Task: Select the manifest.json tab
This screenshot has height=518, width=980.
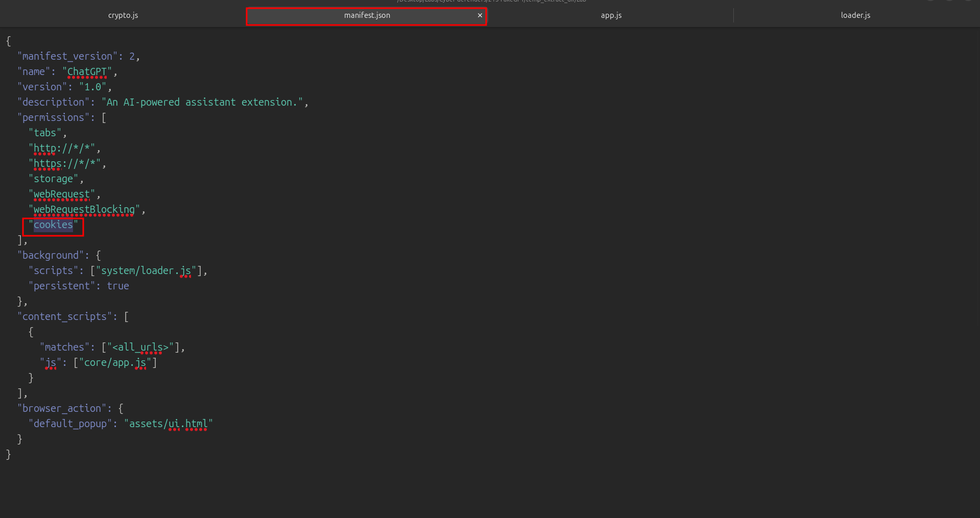Action: (367, 15)
